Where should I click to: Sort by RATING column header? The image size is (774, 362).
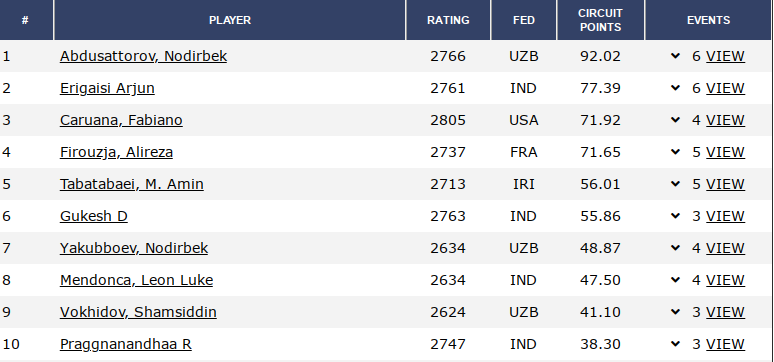(x=448, y=20)
